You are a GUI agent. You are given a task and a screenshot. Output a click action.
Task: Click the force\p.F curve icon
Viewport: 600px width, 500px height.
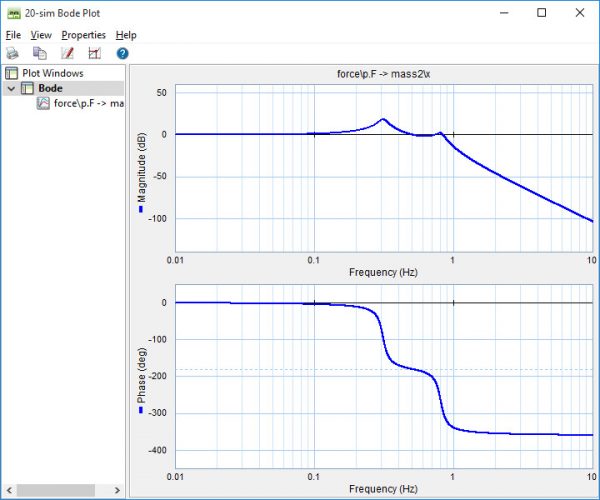(43, 103)
